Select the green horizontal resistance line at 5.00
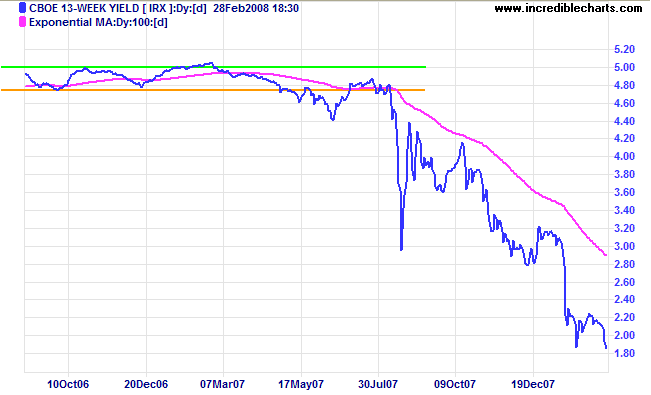The height and width of the screenshot is (395, 651). pos(213,66)
